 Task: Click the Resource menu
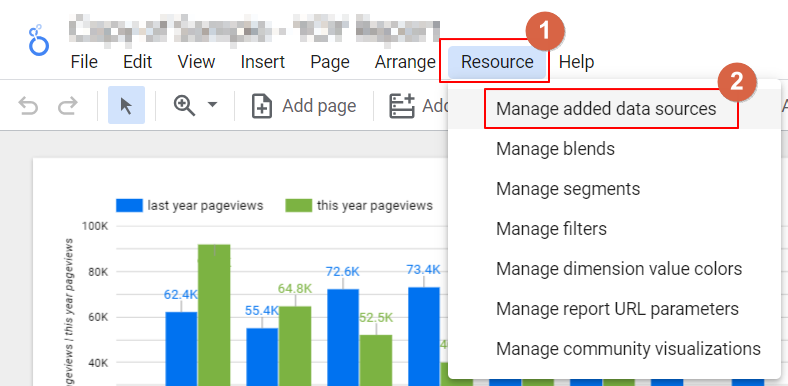click(x=497, y=62)
